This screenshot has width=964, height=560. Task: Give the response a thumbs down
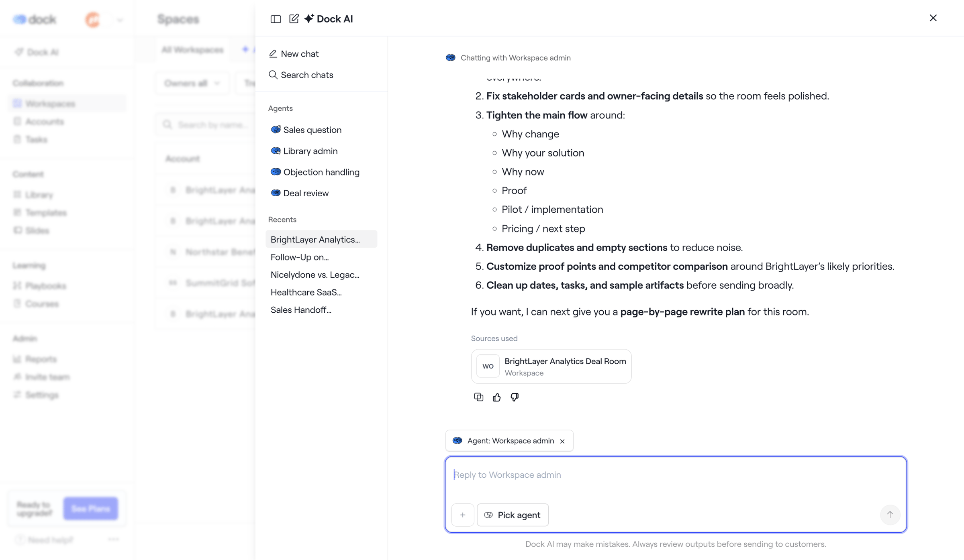(515, 397)
